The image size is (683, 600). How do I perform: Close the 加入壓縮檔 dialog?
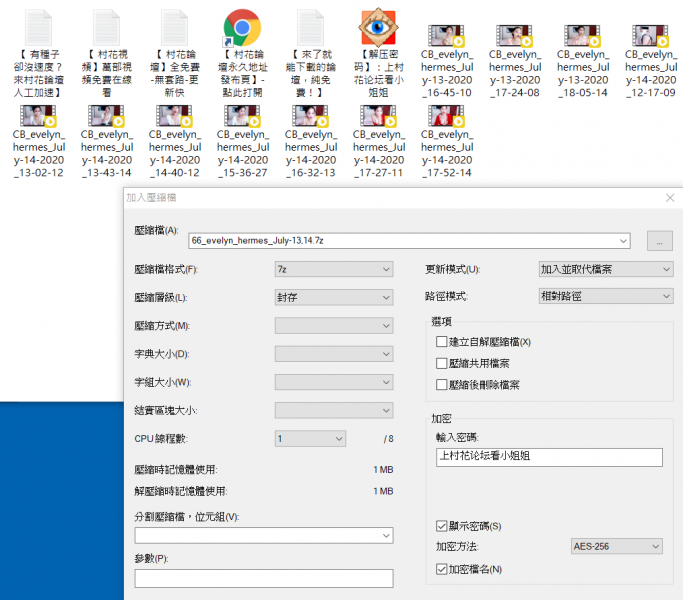[x=669, y=198]
